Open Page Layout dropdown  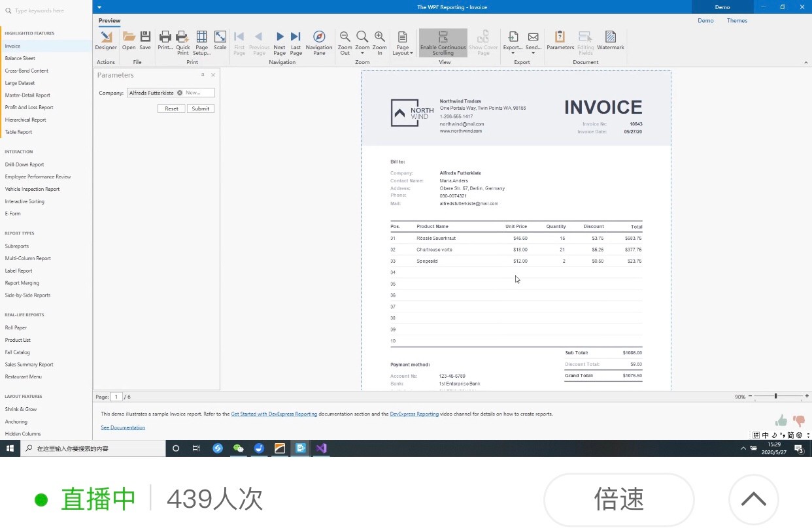tap(403, 43)
